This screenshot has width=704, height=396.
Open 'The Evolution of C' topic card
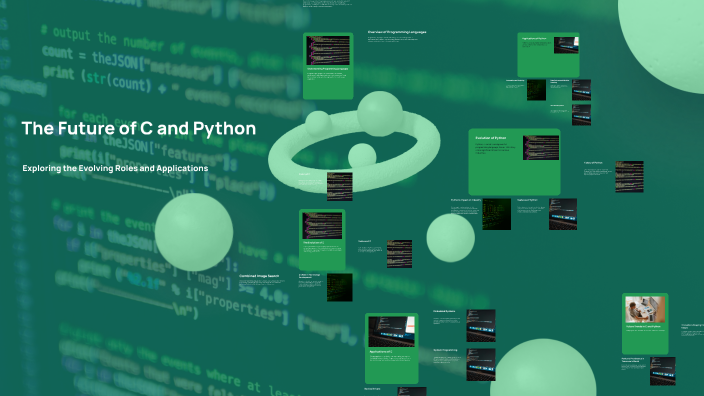pos(322,240)
